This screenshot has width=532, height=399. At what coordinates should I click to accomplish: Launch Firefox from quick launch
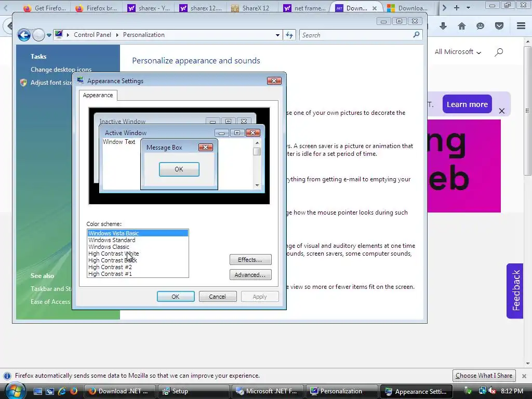pyautogui.click(x=74, y=392)
